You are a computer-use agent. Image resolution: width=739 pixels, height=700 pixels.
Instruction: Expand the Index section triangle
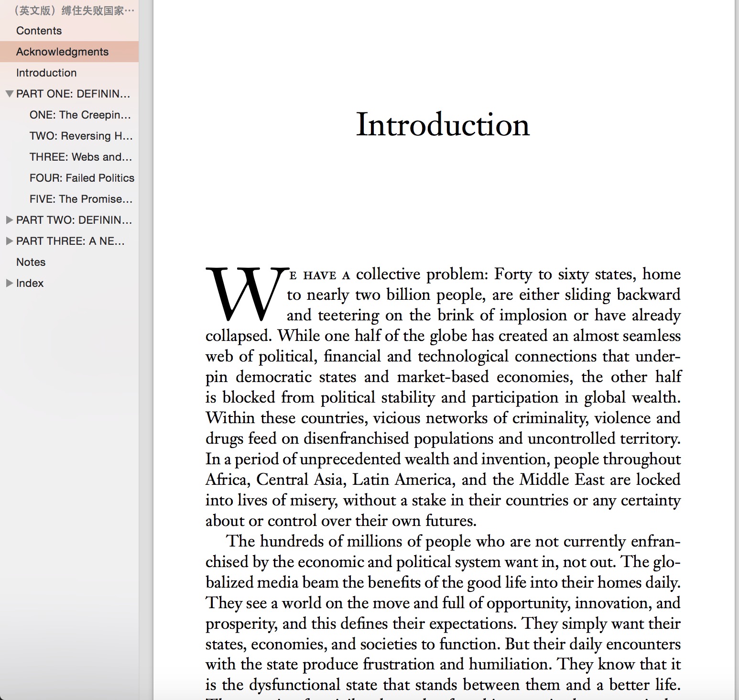pyautogui.click(x=9, y=283)
